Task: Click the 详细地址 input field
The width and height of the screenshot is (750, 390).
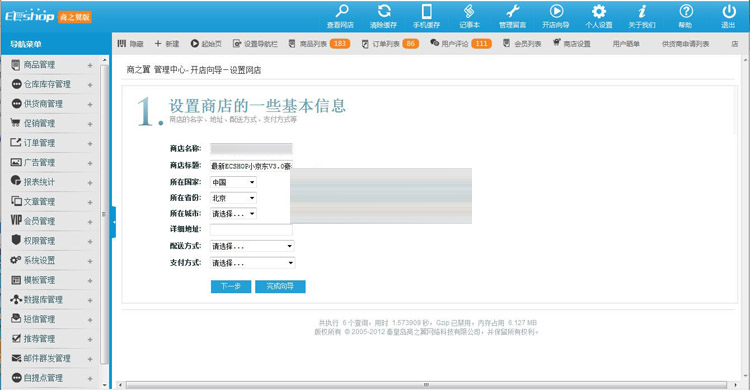Action: point(251,229)
